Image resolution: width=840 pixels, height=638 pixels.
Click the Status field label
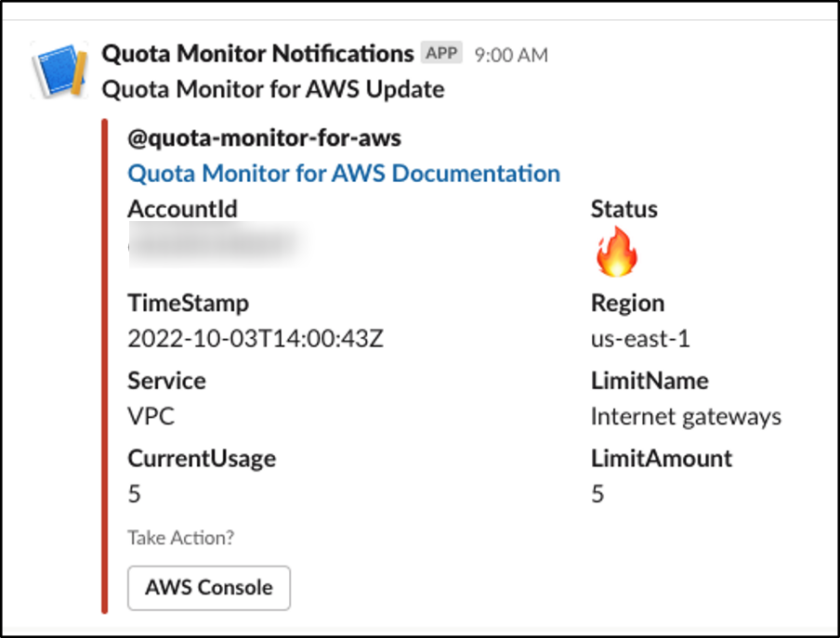624,209
